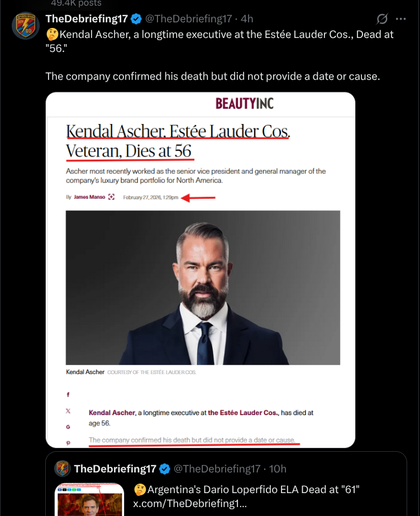Open the three-dot more options menu

(400, 19)
